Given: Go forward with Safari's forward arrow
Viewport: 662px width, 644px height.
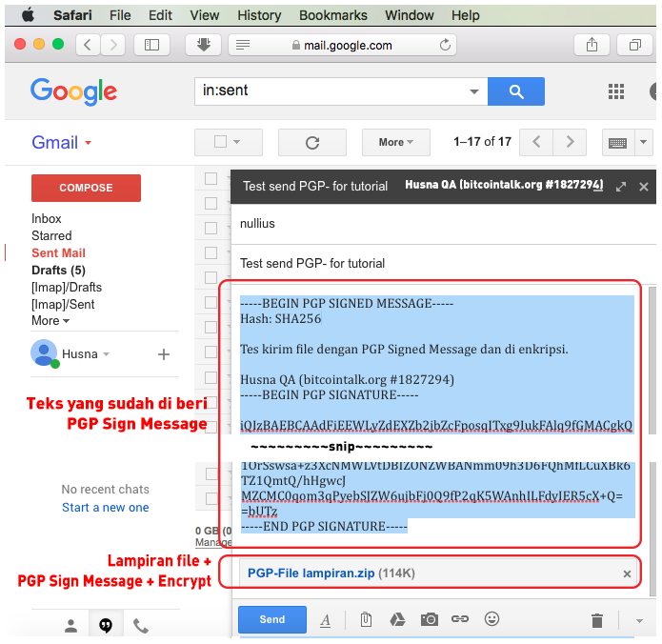Looking at the screenshot, I should (x=112, y=45).
